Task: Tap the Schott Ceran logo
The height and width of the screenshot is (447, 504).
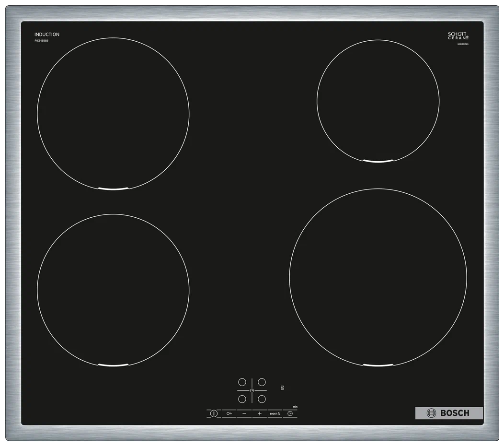Action: [x=457, y=36]
